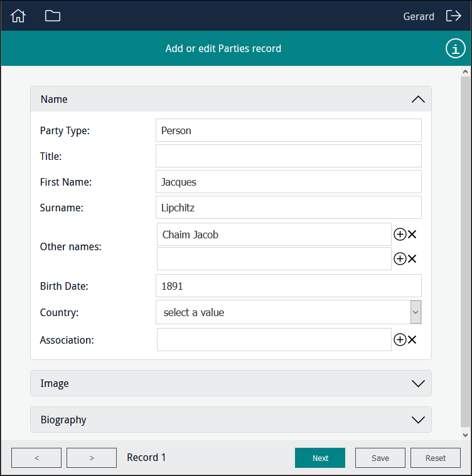Save the Parties record
The height and width of the screenshot is (476, 472).
380,458
